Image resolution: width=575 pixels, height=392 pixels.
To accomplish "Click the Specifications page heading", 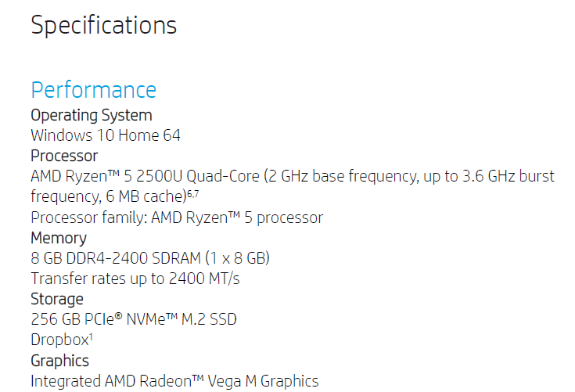I will tap(104, 26).
